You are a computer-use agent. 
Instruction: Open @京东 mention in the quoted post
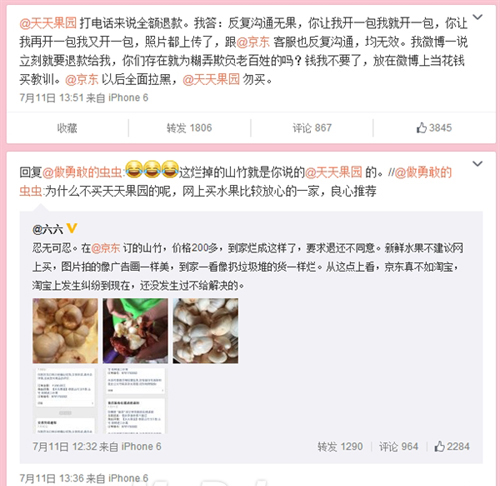(x=105, y=248)
